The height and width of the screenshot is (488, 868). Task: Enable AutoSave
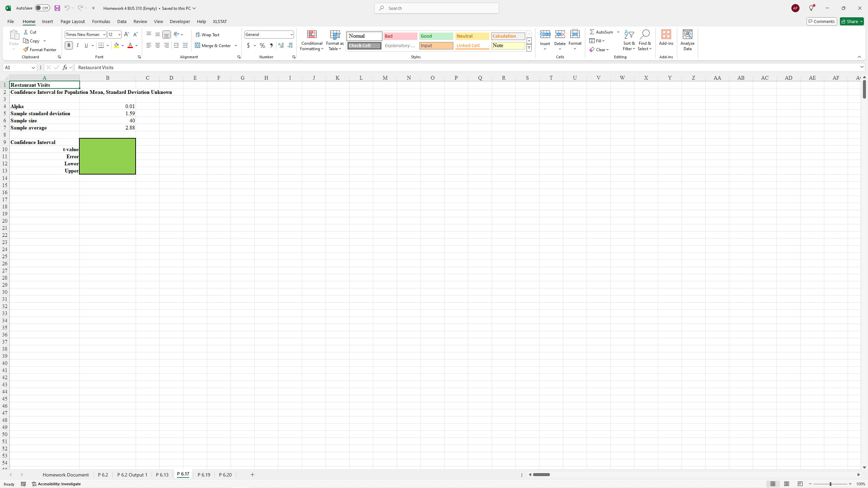42,8
